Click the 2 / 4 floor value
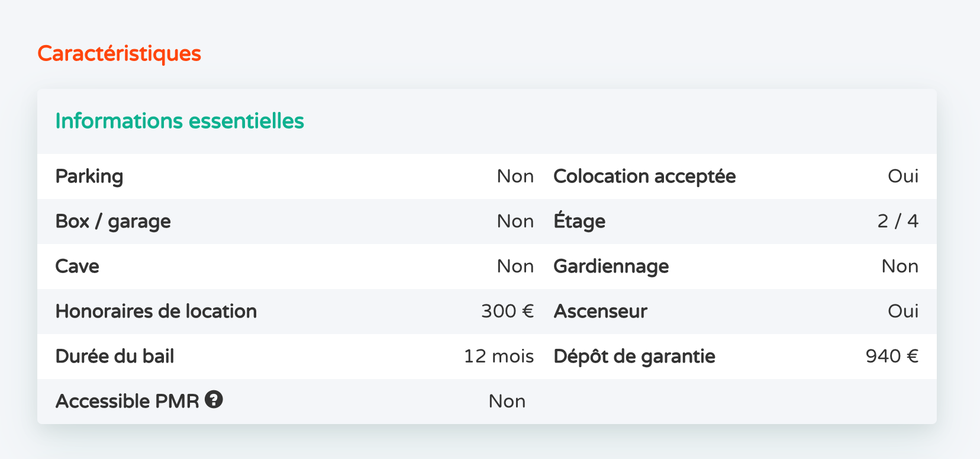The width and height of the screenshot is (980, 459). coord(898,222)
